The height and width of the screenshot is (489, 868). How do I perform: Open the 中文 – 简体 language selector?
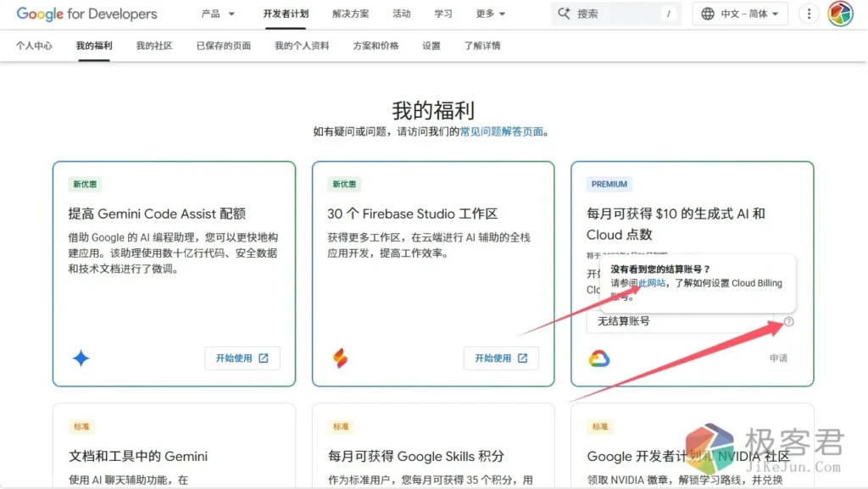point(740,14)
